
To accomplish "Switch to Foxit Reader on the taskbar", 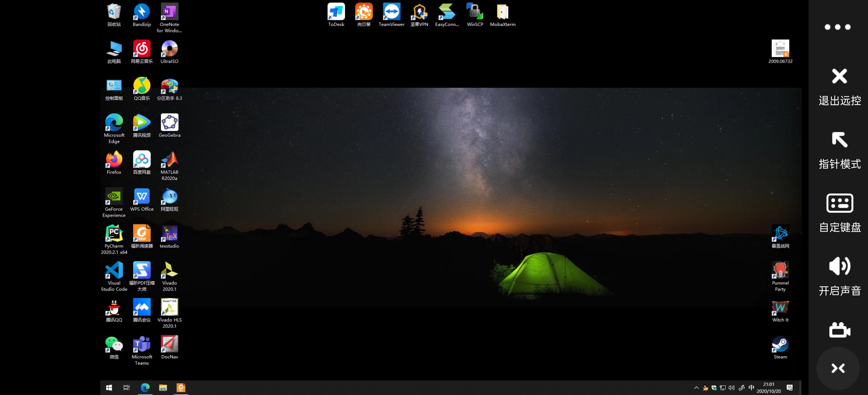I will tap(181, 388).
